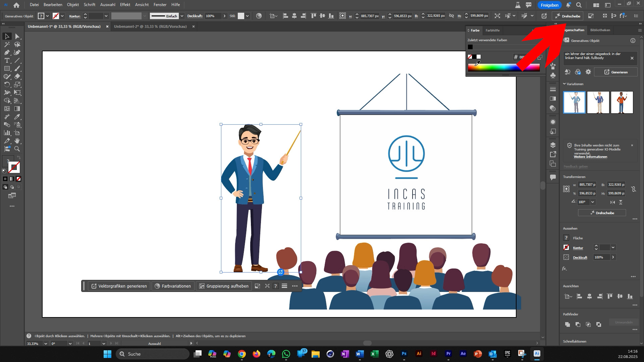Switch to the Farbhilfe tab

tap(492, 31)
